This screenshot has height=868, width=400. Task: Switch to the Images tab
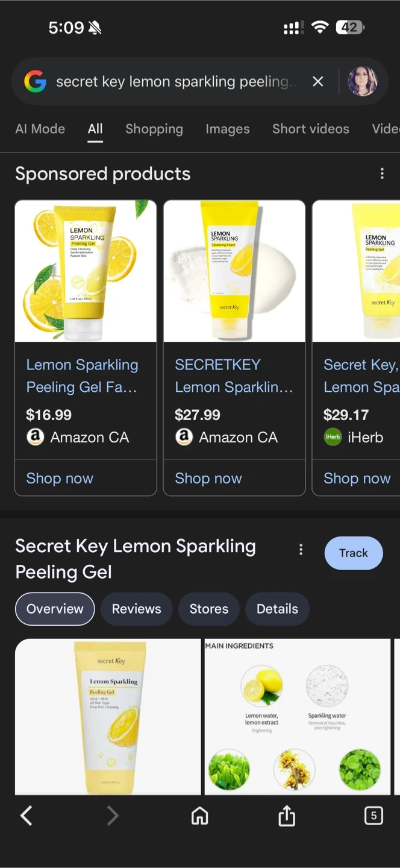click(227, 129)
